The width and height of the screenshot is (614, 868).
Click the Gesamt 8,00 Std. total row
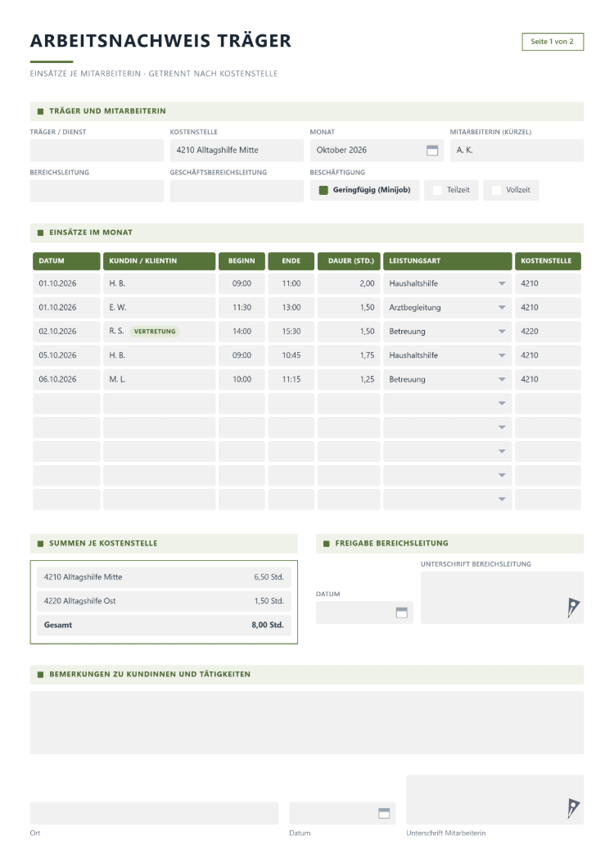[x=164, y=625]
